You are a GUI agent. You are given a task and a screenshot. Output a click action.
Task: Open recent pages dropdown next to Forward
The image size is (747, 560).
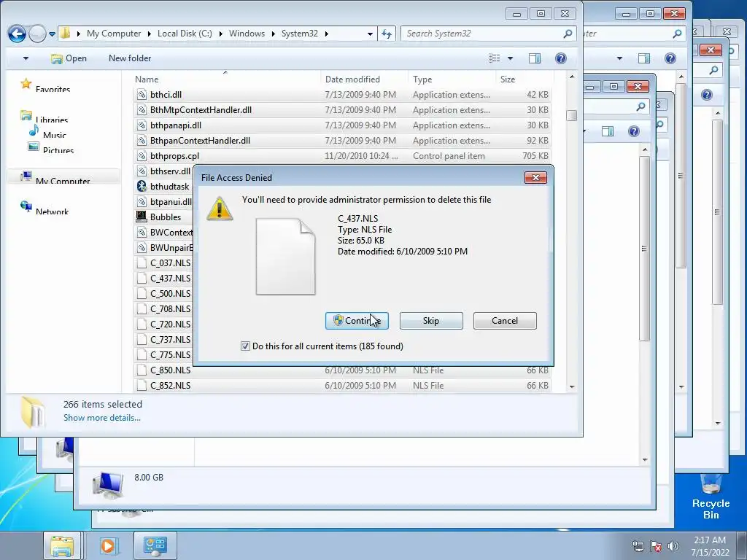52,34
